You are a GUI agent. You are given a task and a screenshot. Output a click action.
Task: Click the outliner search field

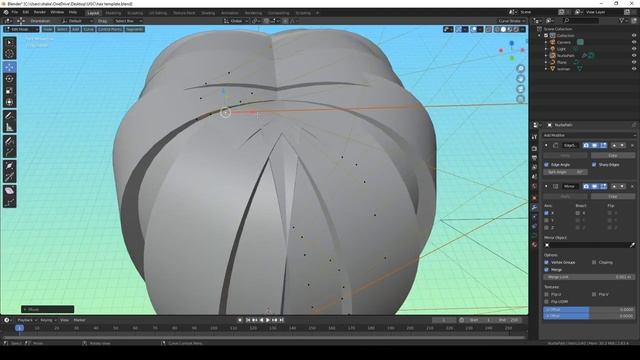pos(581,20)
